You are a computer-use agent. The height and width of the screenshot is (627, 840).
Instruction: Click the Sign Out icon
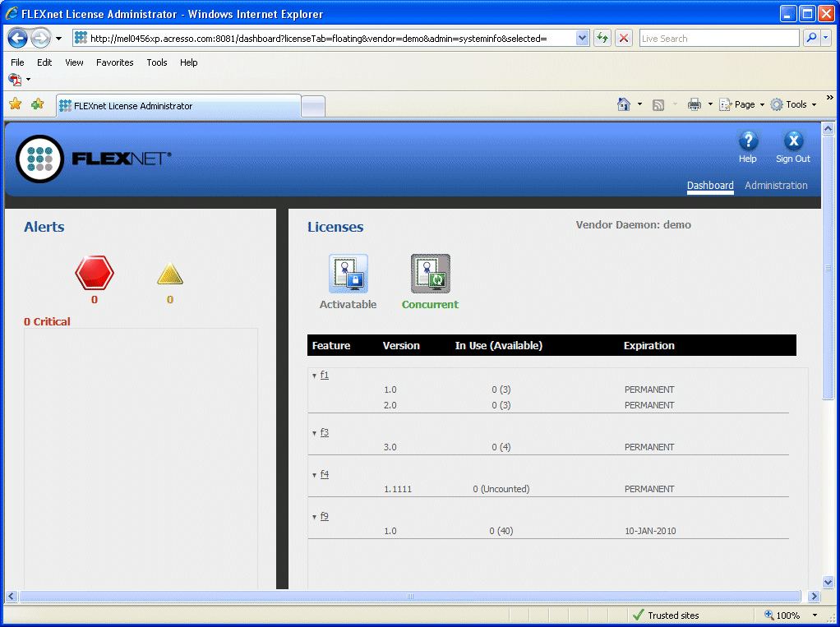pos(792,141)
